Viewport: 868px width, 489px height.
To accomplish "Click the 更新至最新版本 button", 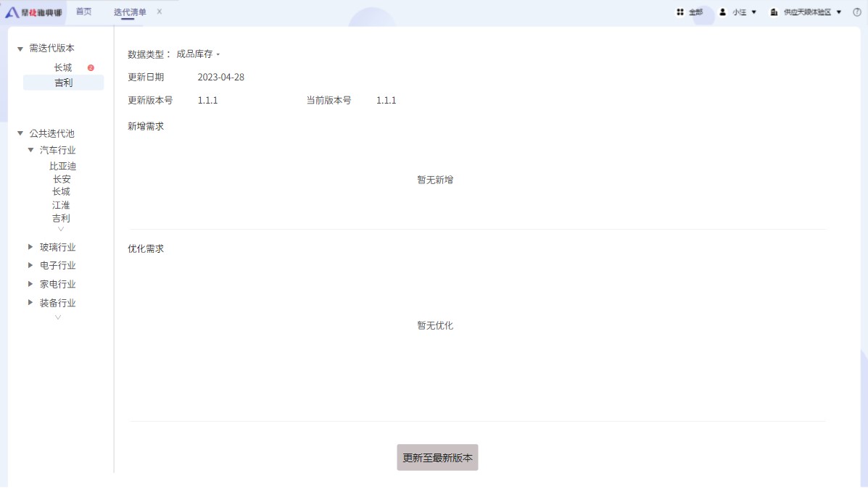I will [x=437, y=458].
